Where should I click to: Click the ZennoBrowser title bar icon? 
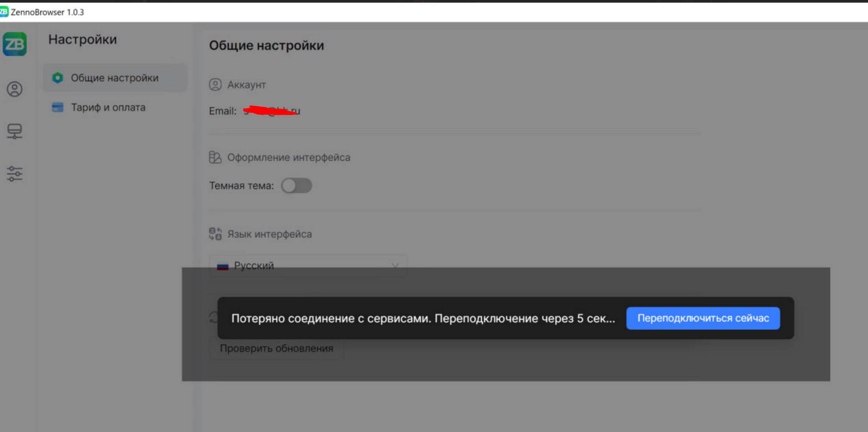pyautogui.click(x=4, y=12)
